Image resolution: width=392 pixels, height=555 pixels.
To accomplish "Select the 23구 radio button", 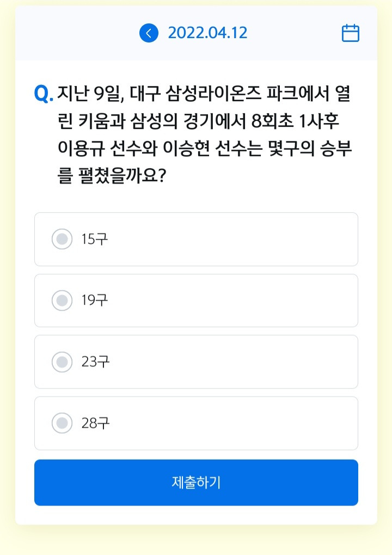I will [62, 362].
